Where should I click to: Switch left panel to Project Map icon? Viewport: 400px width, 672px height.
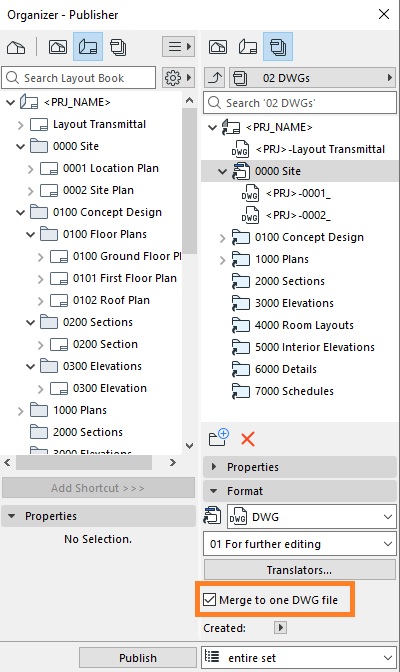(x=16, y=47)
